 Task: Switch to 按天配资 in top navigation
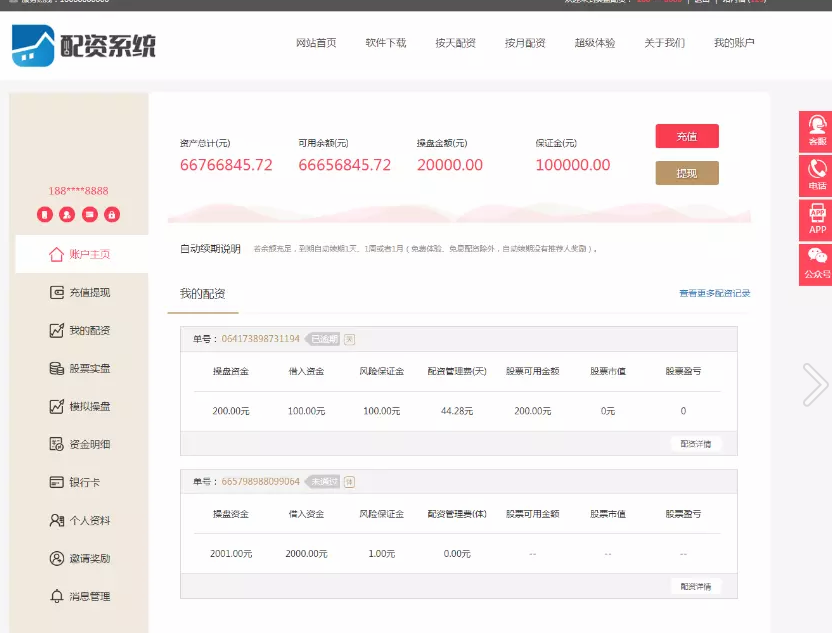(x=455, y=43)
